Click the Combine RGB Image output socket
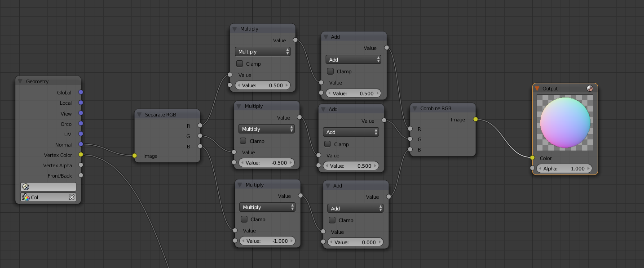 coord(476,119)
